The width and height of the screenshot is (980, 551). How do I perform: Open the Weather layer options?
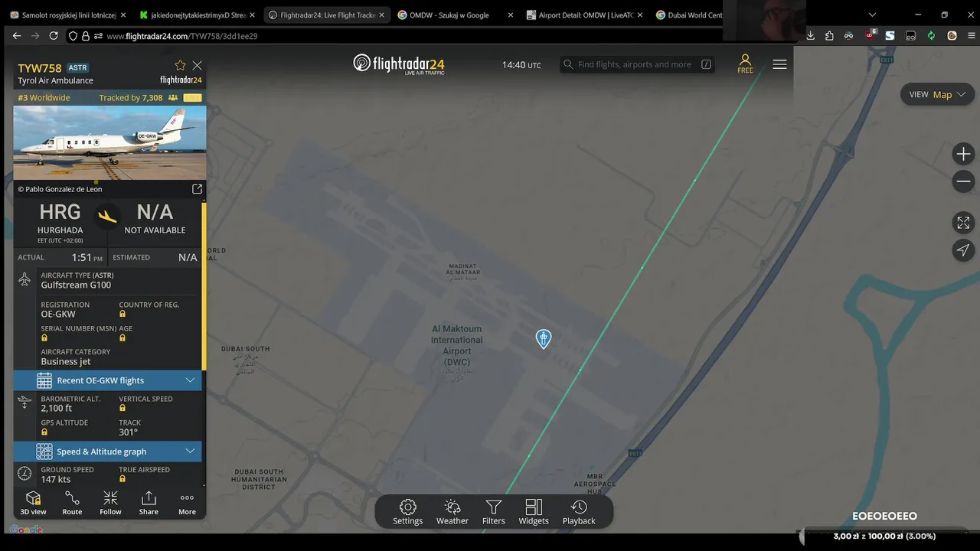[x=452, y=512]
